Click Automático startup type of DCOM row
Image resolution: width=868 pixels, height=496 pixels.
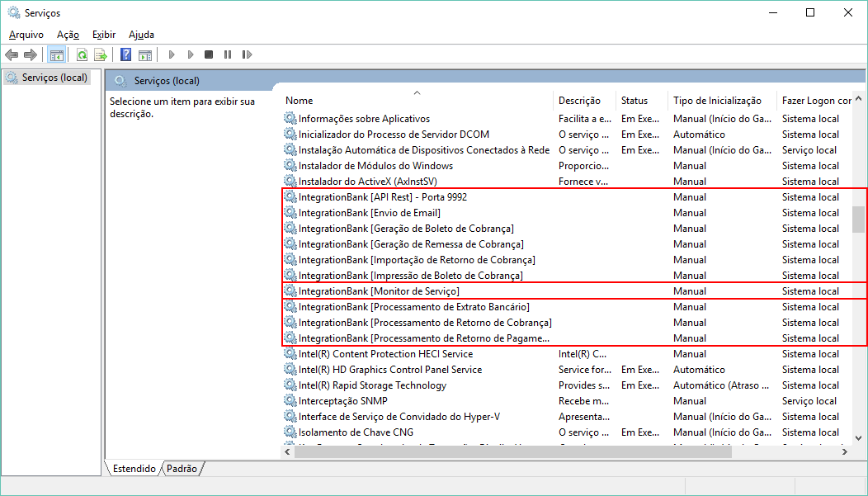(699, 134)
